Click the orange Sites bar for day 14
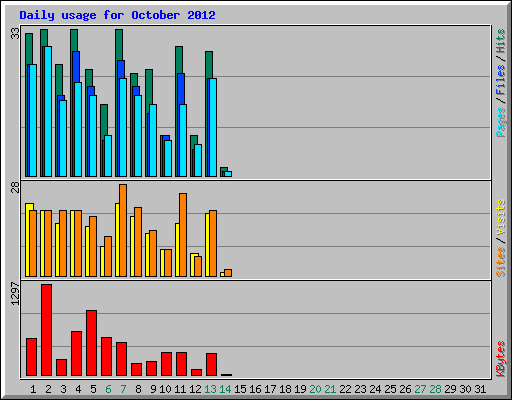Image resolution: width=512 pixels, height=400 pixels. coord(228,273)
